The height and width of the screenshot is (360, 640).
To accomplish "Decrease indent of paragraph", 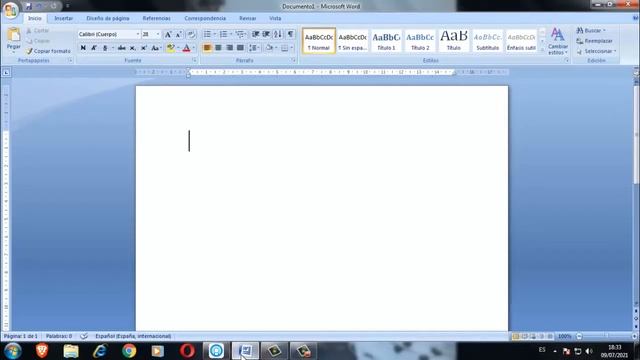I will 256,34.
